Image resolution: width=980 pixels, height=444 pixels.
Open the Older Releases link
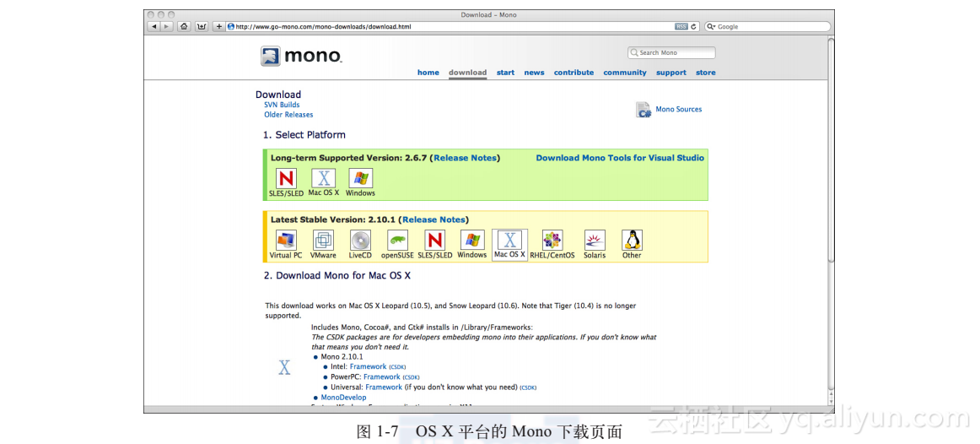click(288, 115)
